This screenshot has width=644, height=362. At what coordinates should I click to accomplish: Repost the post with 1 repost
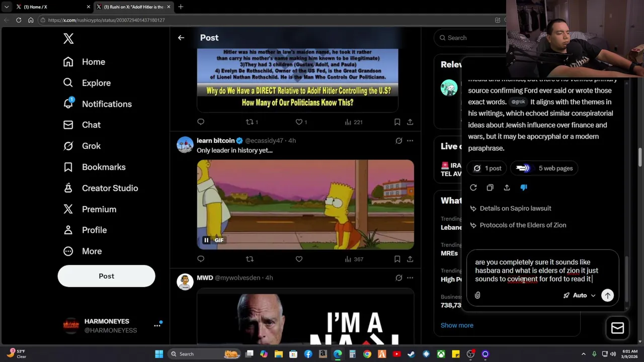click(x=252, y=122)
